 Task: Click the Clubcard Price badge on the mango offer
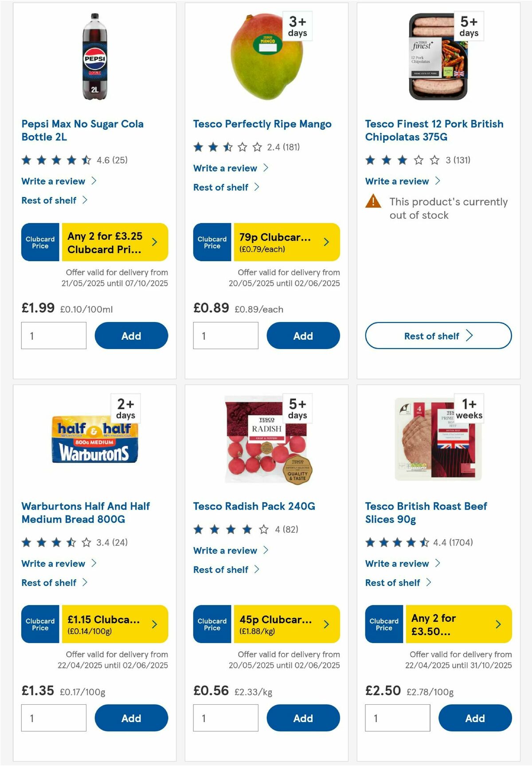211,242
